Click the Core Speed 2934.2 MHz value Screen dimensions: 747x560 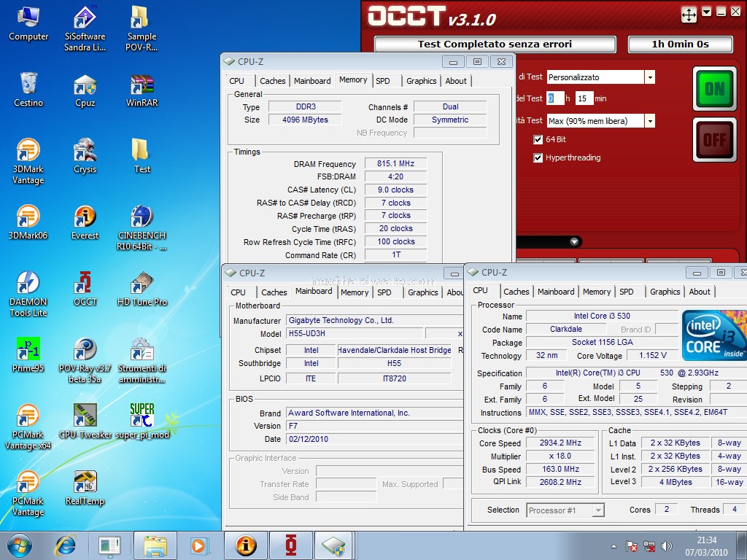click(x=560, y=443)
